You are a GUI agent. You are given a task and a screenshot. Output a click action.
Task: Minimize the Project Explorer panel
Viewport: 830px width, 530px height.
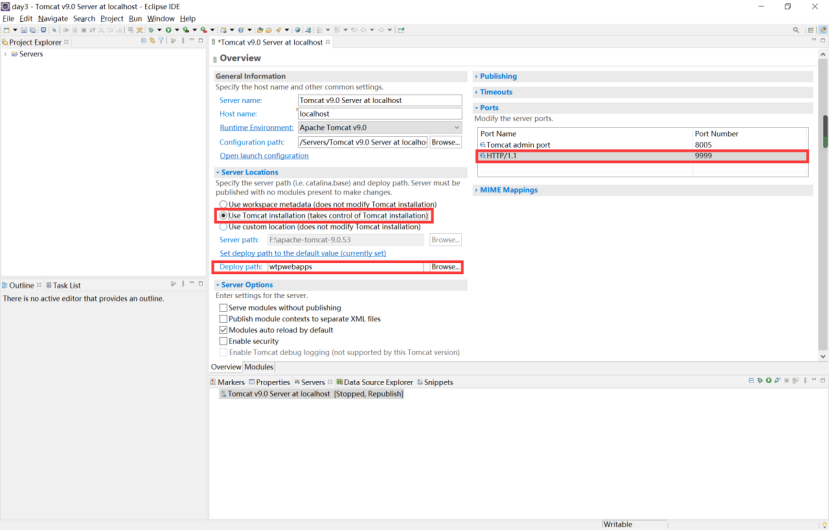click(192, 40)
